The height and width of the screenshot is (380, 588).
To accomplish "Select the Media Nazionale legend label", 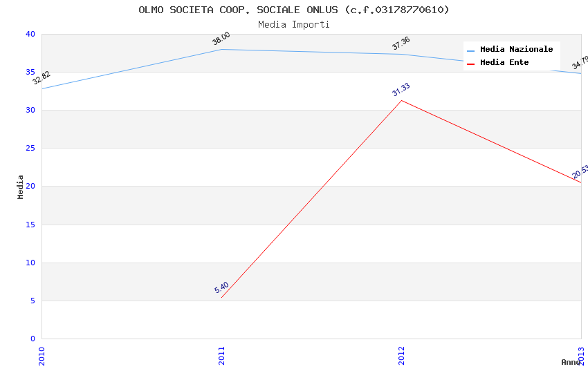I will (x=516, y=50).
